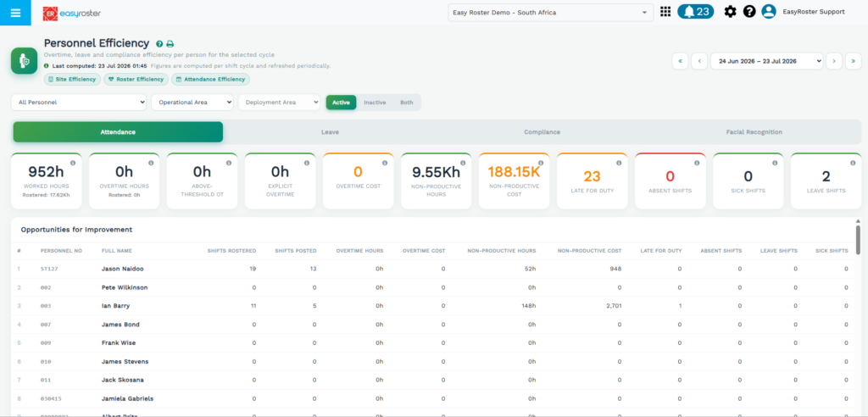This screenshot has height=417, width=868.
Task: Click the Personnel Efficiency help icon
Action: pyautogui.click(x=159, y=44)
